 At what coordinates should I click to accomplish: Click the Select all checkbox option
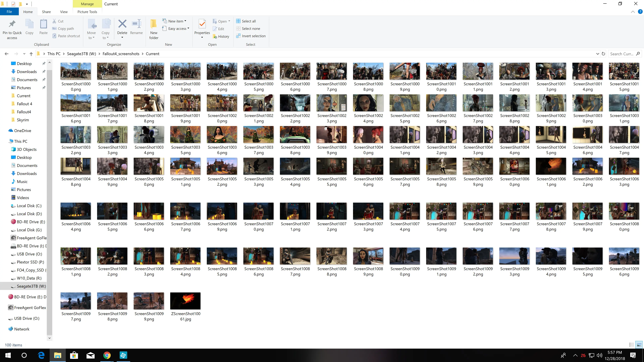[x=246, y=21]
